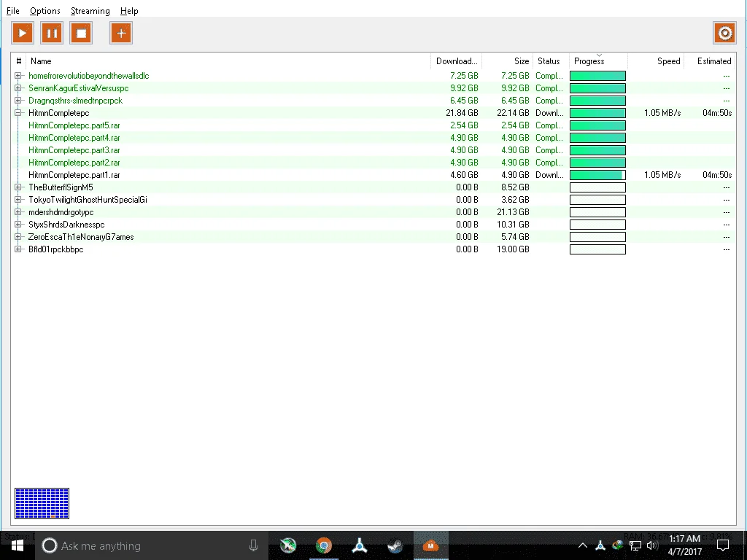The image size is (747, 560).
Task: Open the Streaming menu
Action: click(90, 10)
